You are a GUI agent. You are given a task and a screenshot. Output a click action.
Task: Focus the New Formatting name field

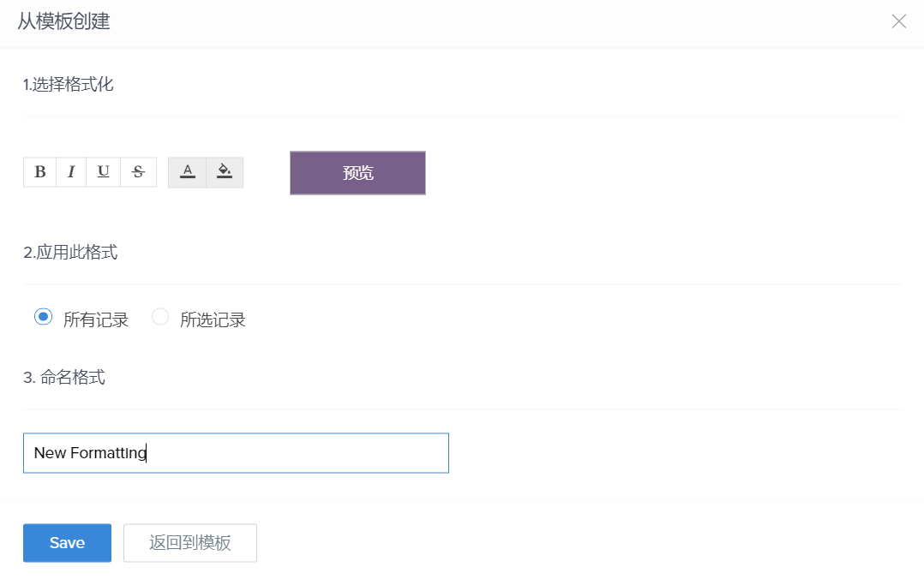(291, 453)
